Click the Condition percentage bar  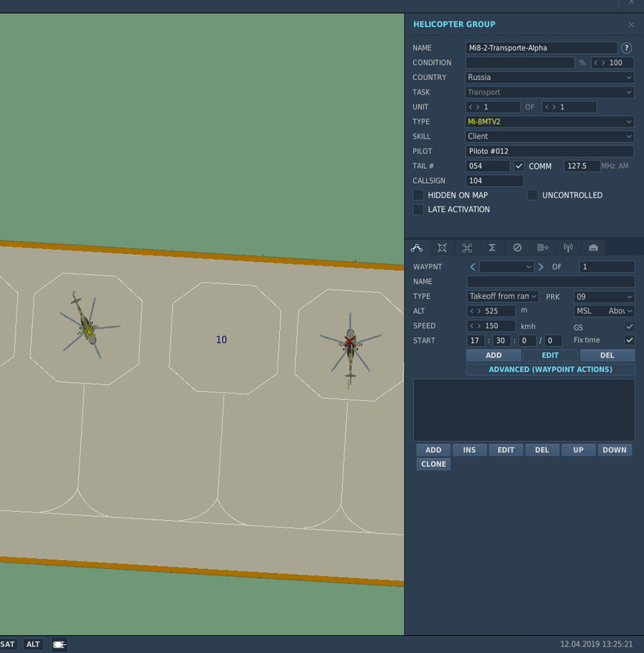point(520,63)
